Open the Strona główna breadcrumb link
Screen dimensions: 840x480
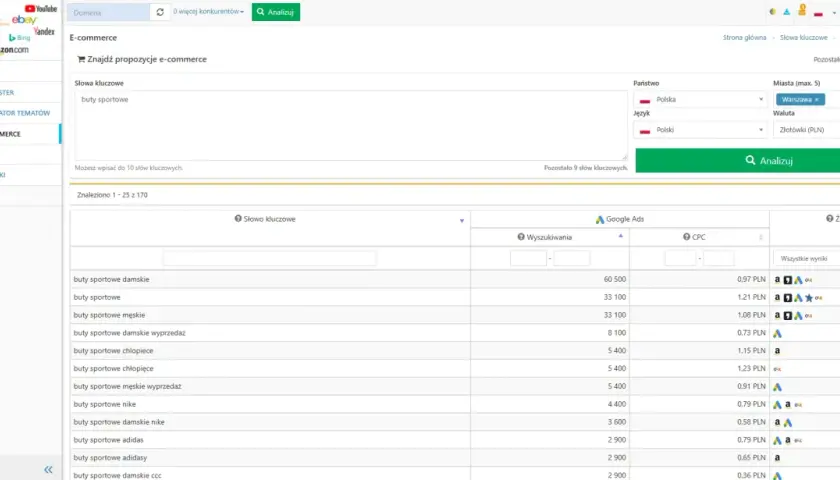pos(744,38)
